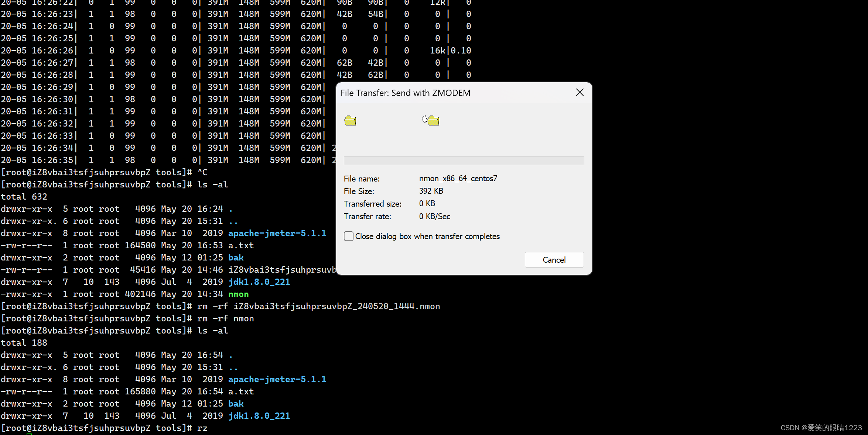This screenshot has width=868, height=435.
Task: Click the rz command at last prompt
Action: pyautogui.click(x=202, y=428)
